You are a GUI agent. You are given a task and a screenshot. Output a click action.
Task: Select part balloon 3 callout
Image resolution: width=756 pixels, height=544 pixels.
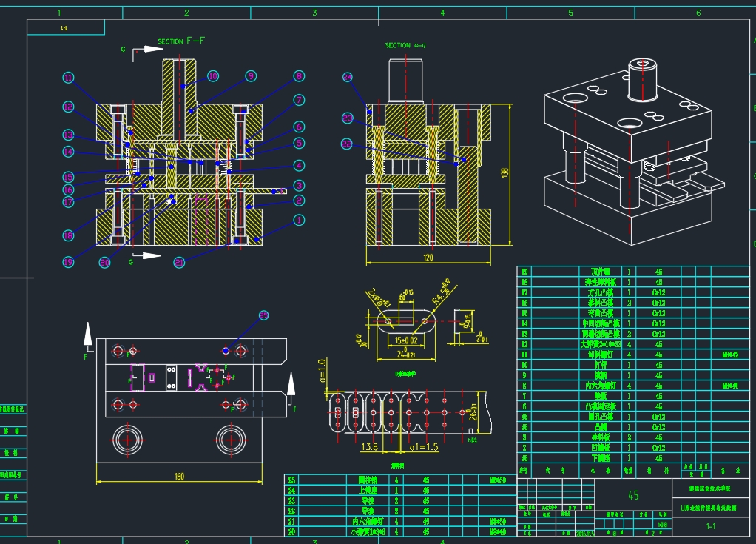click(299, 185)
